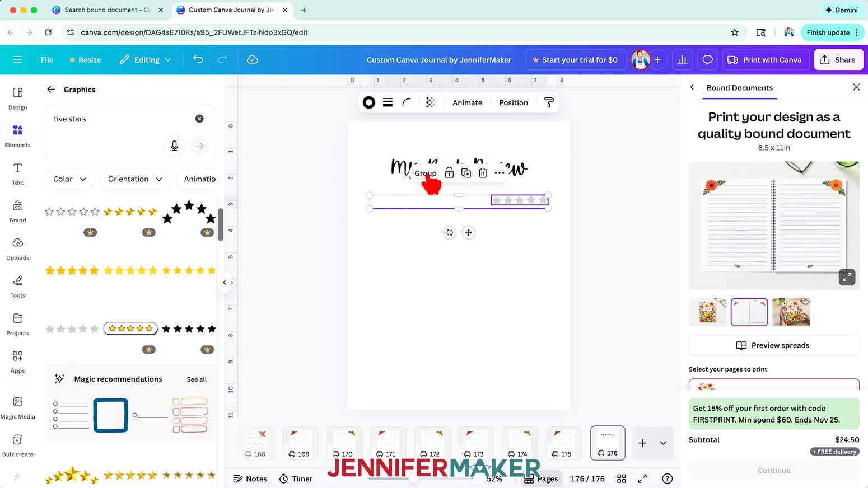Delete selection with the trash icon
The width and height of the screenshot is (868, 488).
(483, 173)
